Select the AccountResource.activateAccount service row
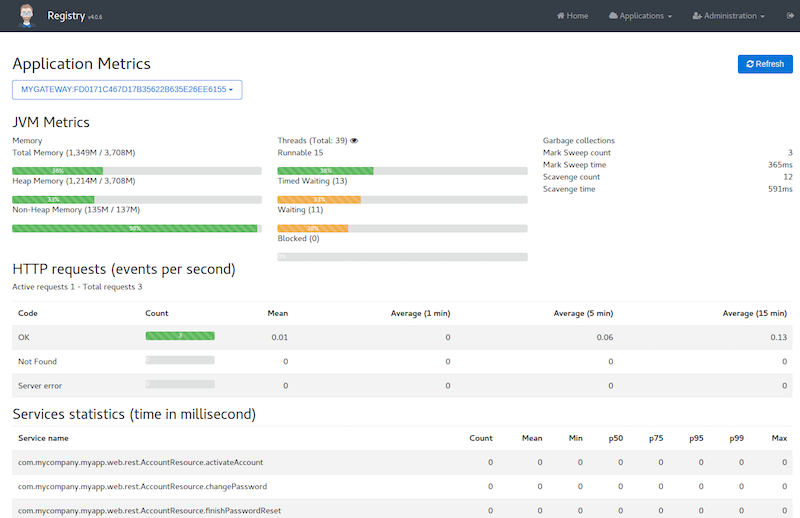This screenshot has height=518, width=800. (400, 461)
